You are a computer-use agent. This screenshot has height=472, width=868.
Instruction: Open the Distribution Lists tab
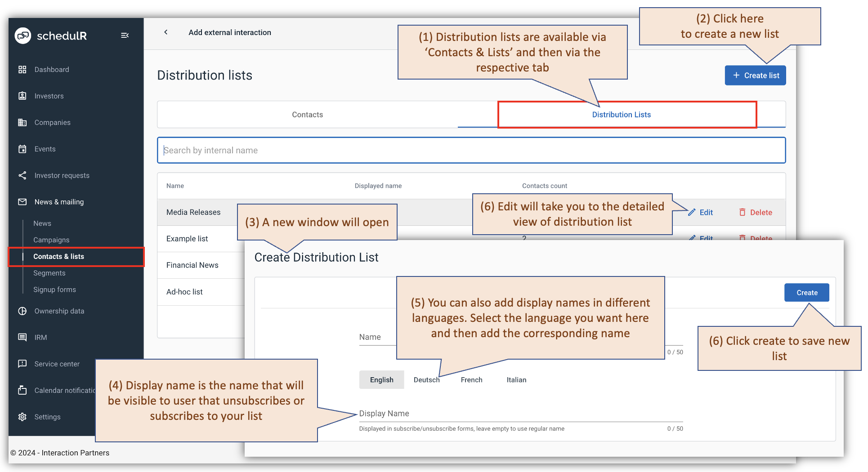621,115
